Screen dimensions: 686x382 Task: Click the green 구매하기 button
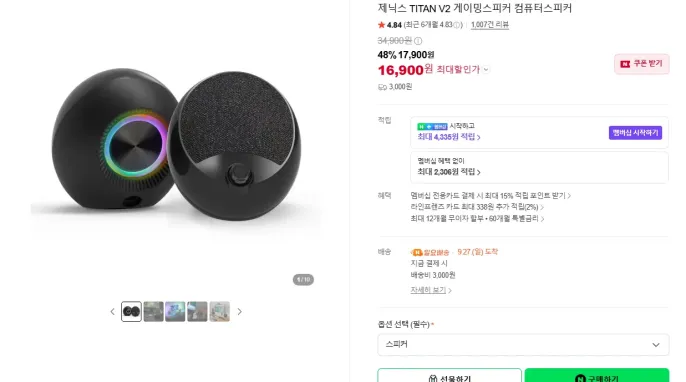(x=597, y=375)
